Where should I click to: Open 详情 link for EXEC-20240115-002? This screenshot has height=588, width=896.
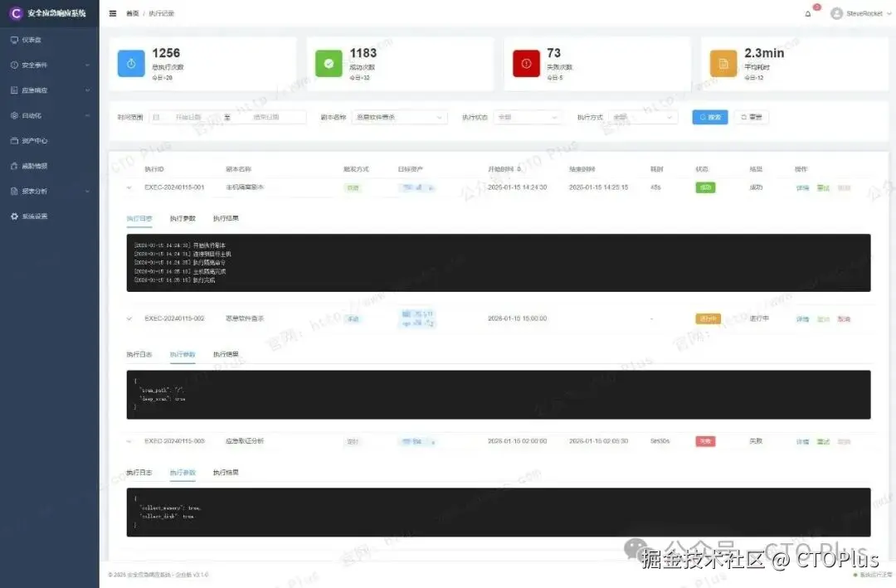pyautogui.click(x=802, y=319)
